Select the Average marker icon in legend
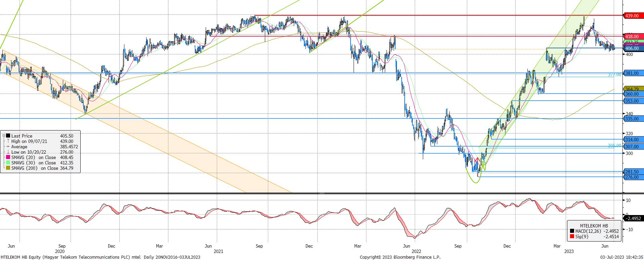 (x=8, y=147)
